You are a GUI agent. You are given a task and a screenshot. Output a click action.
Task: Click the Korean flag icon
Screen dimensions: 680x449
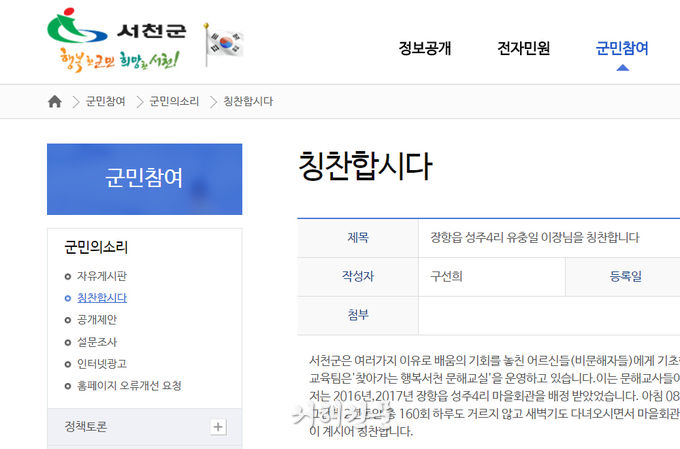tap(223, 44)
